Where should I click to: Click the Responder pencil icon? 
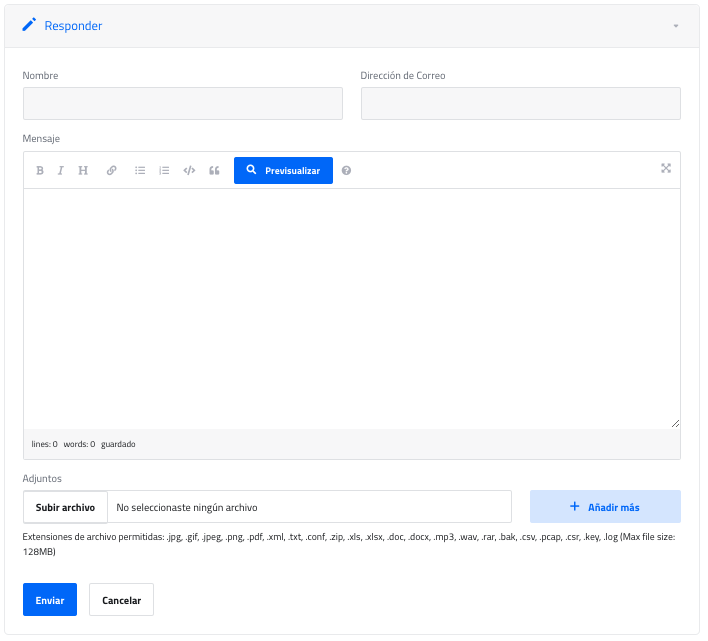pyautogui.click(x=29, y=25)
